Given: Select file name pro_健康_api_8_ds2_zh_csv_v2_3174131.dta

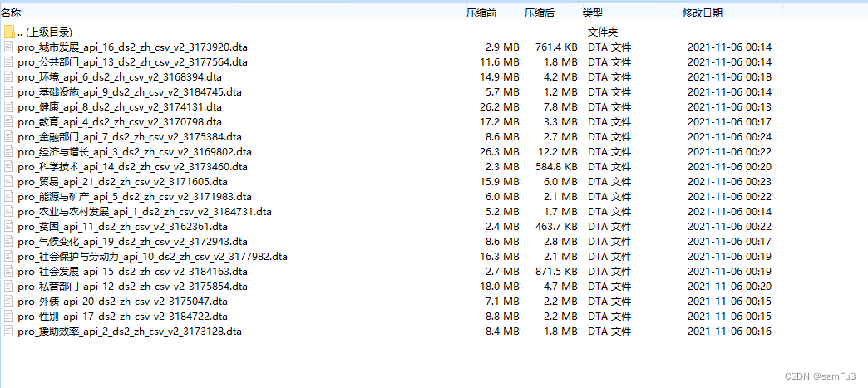Looking at the screenshot, I should [x=121, y=107].
